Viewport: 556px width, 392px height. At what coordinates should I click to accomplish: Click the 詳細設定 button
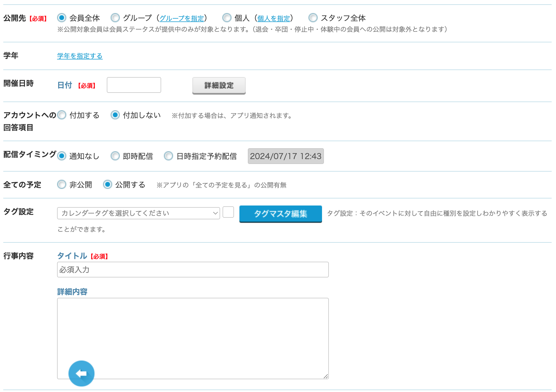tap(219, 86)
